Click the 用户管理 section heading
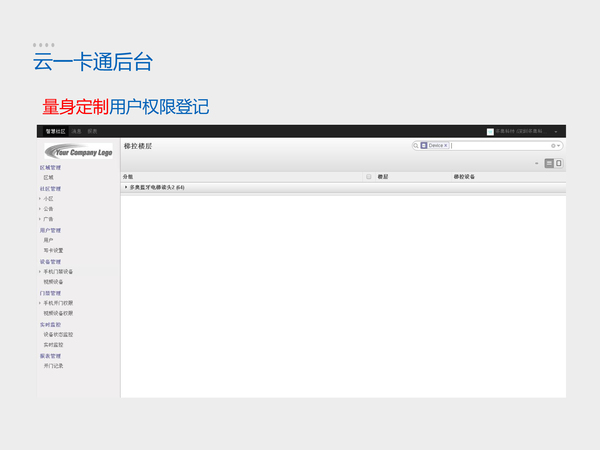 pyautogui.click(x=51, y=230)
